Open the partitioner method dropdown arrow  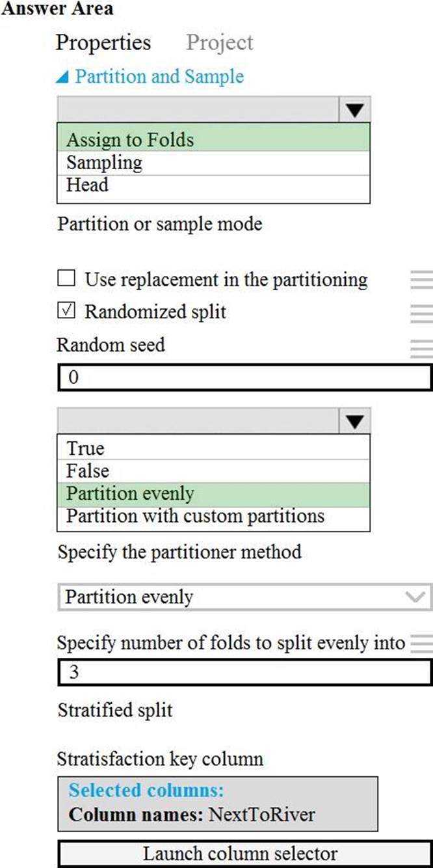click(x=354, y=422)
